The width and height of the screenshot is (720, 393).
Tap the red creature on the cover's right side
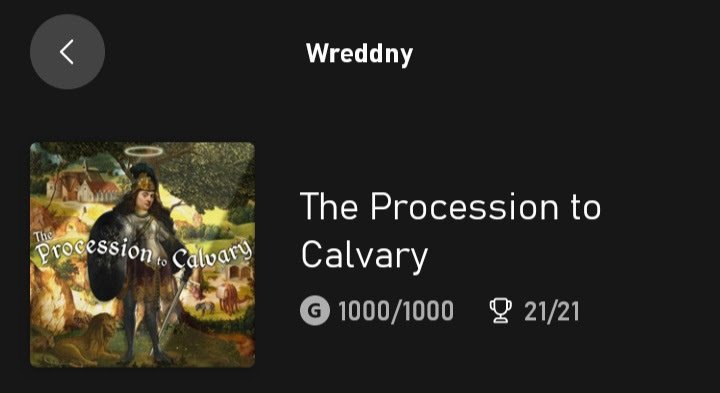tap(232, 298)
